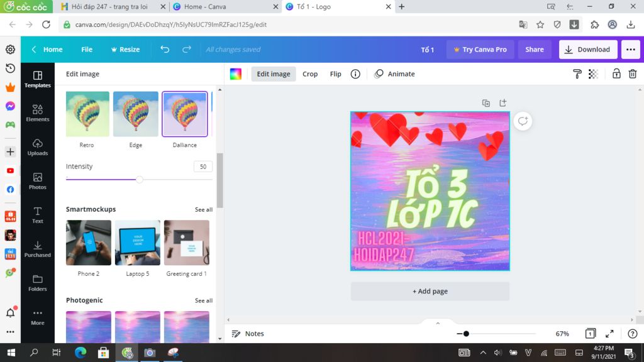Click the Download button
Viewport: 644px width, 362px height.
point(588,49)
